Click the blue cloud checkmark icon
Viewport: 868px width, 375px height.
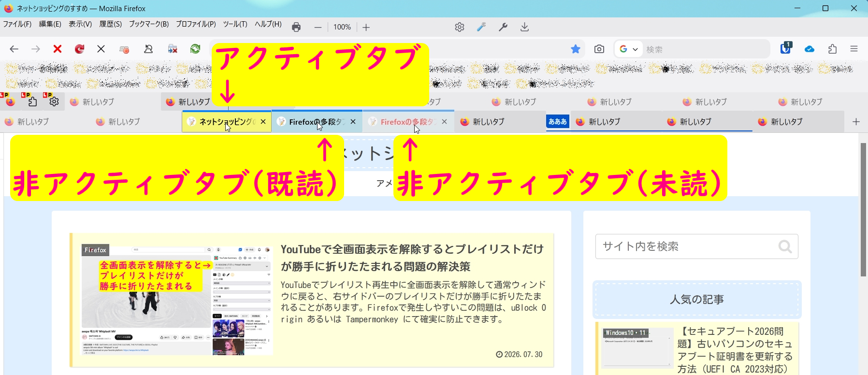click(x=810, y=49)
